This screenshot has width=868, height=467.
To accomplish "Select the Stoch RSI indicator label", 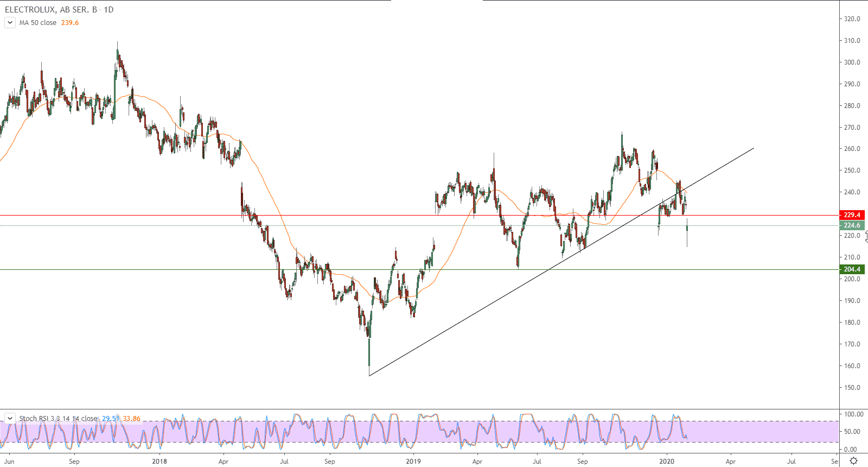I will tap(59, 418).
